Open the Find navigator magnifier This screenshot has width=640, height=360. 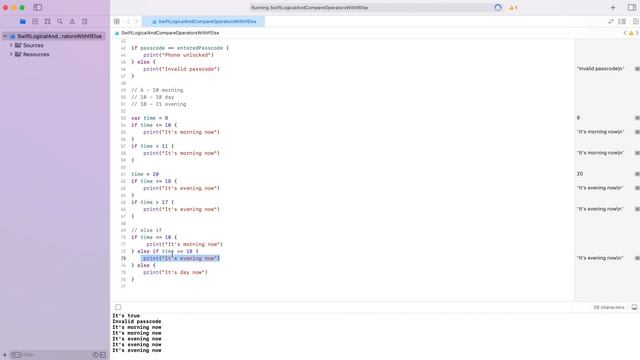pyautogui.click(x=60, y=21)
